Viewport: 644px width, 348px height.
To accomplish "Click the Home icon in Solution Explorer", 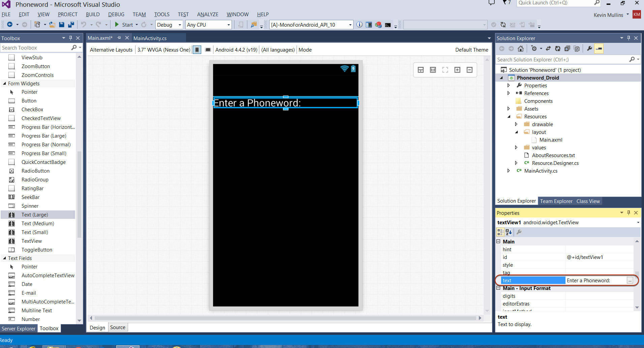I will [x=521, y=49].
